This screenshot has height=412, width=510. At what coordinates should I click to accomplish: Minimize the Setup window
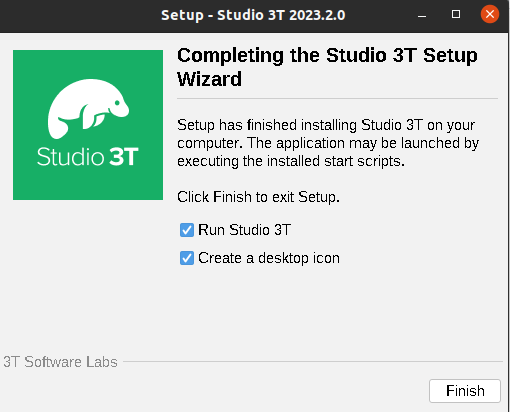click(x=422, y=15)
